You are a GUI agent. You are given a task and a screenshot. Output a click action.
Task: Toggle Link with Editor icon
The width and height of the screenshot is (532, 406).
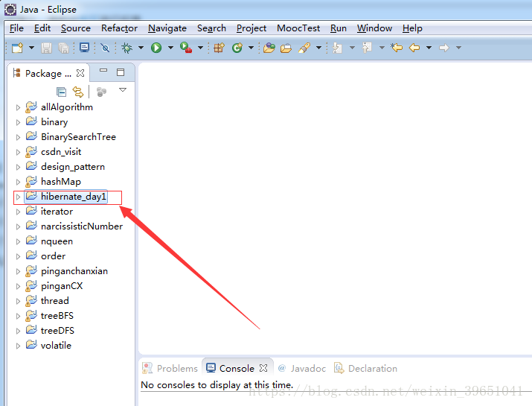(x=78, y=92)
